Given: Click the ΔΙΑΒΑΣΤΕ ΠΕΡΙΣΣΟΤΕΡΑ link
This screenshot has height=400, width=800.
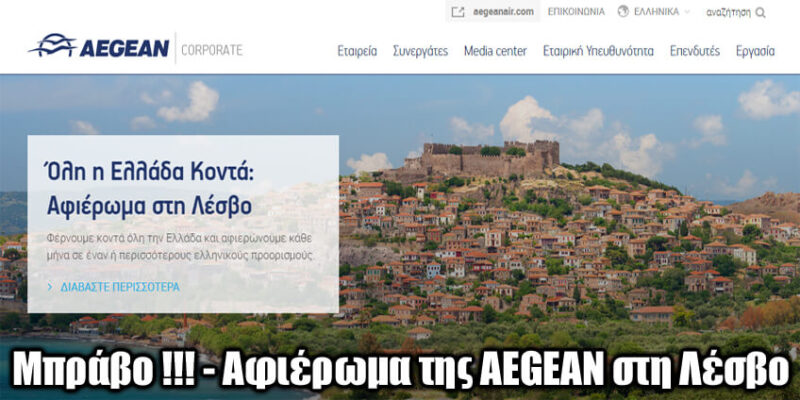Looking at the screenshot, I should point(120,287).
